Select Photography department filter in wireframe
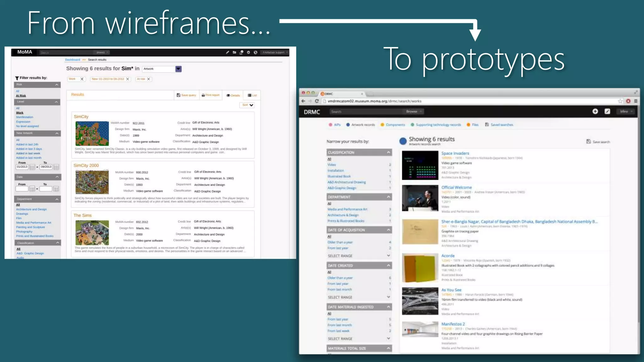644x362 pixels. (x=24, y=232)
